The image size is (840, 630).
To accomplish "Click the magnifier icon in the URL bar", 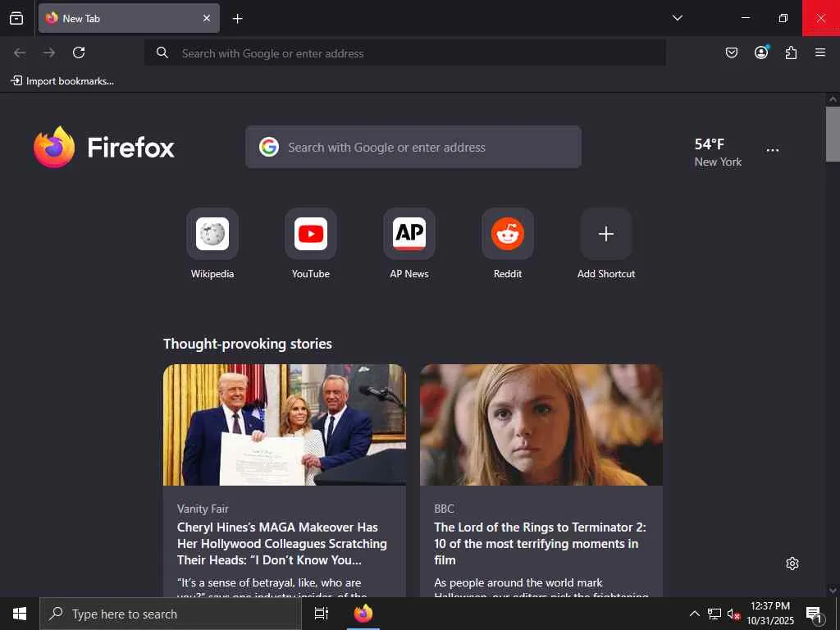I will pos(162,52).
